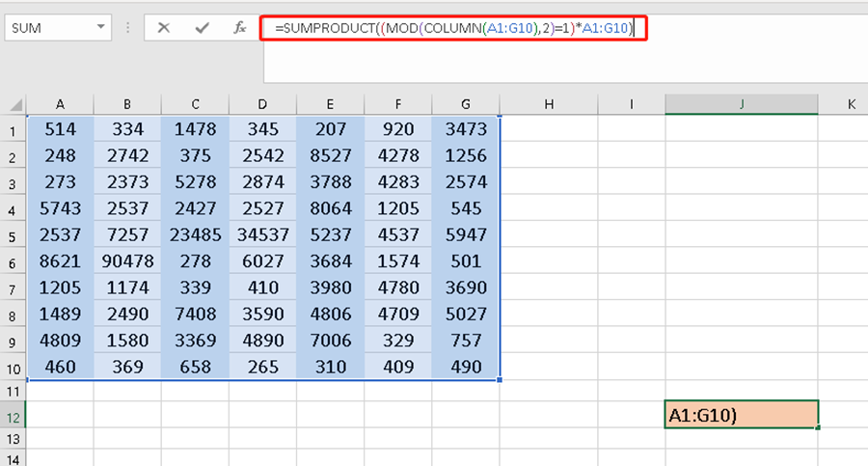Select row 2 header
This screenshot has height=466, width=868.
point(13,155)
